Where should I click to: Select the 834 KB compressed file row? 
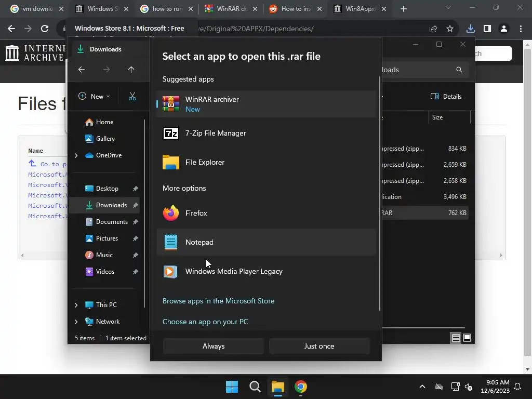click(x=425, y=149)
